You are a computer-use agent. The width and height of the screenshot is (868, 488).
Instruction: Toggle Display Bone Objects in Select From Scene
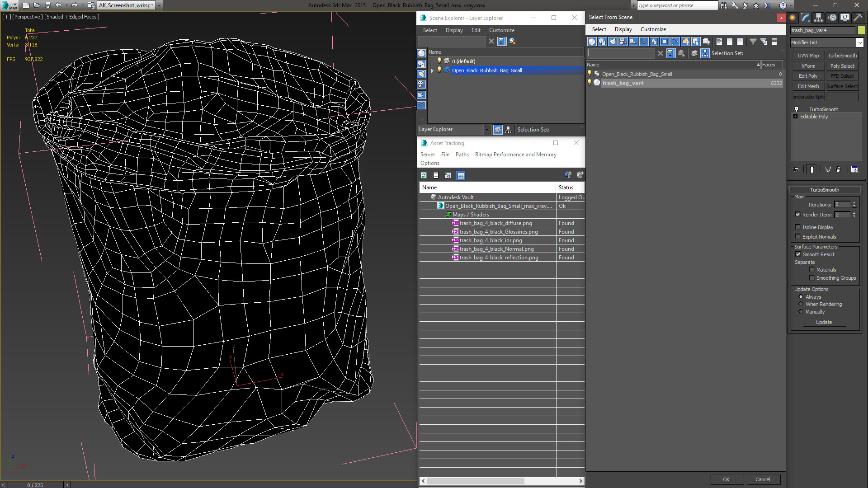(x=675, y=42)
